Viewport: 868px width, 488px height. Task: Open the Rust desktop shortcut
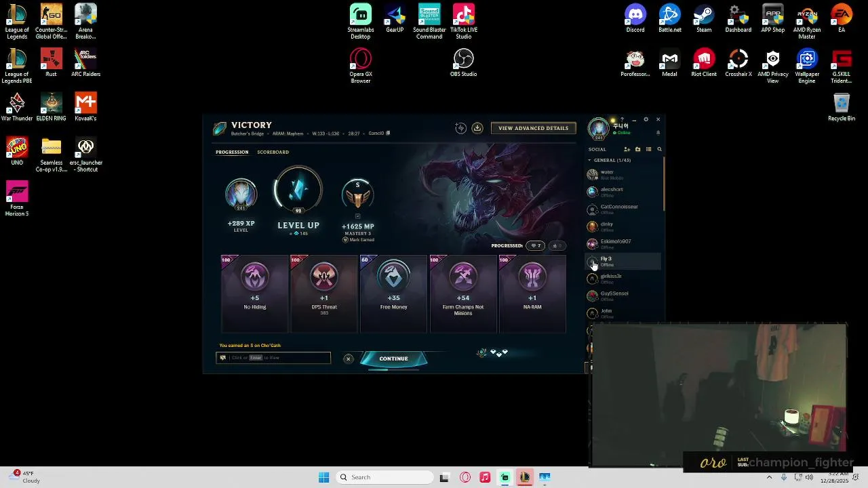pos(52,63)
